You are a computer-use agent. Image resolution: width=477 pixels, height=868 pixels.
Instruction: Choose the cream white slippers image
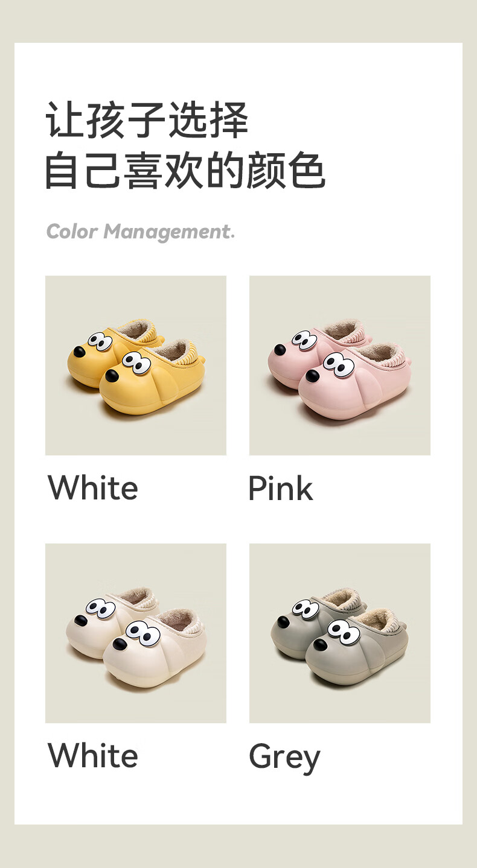click(x=136, y=633)
